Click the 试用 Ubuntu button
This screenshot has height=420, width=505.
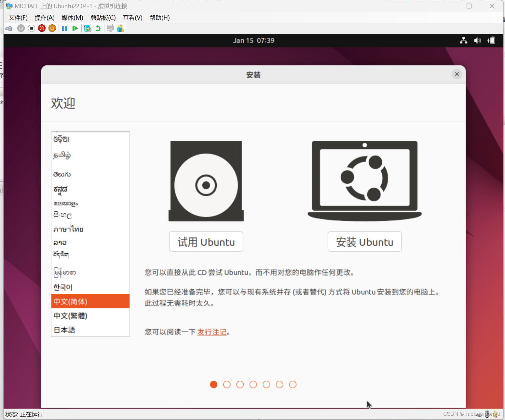click(x=206, y=242)
